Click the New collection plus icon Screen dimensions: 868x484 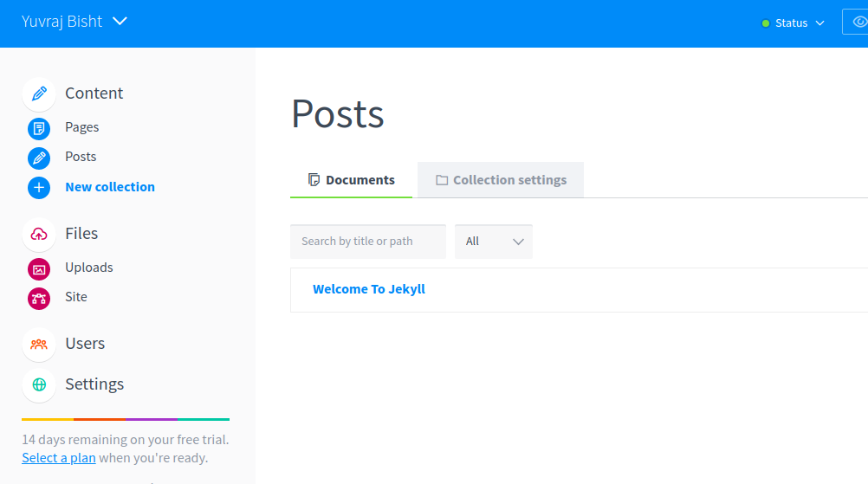(x=39, y=187)
